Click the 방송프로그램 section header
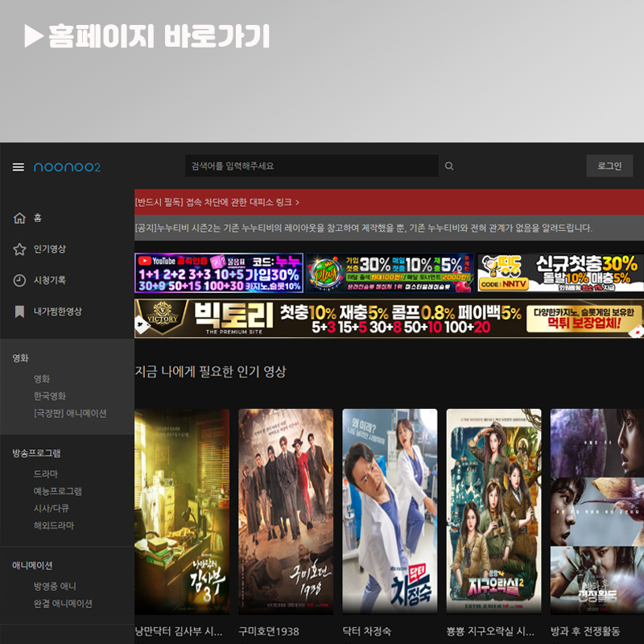 (x=36, y=453)
